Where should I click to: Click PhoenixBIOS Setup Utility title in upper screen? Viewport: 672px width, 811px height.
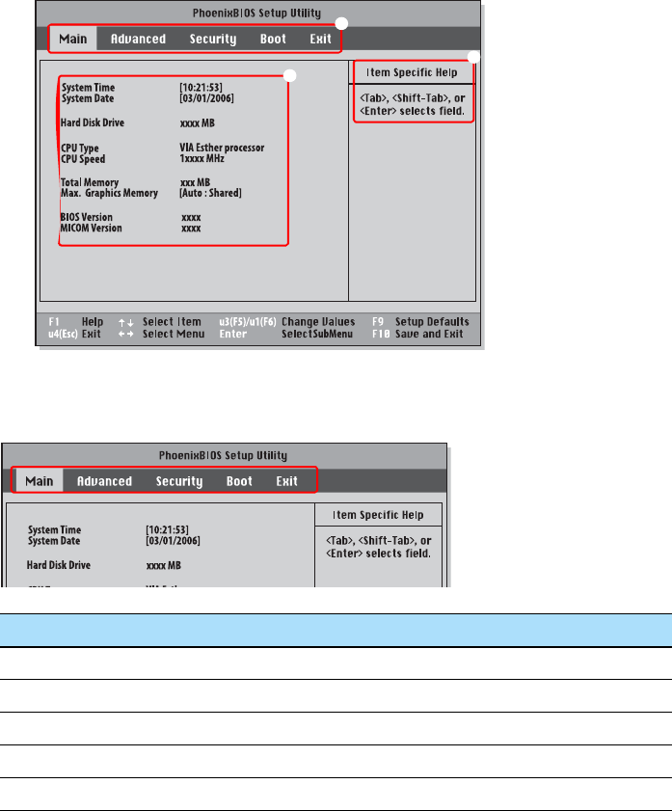[256, 13]
